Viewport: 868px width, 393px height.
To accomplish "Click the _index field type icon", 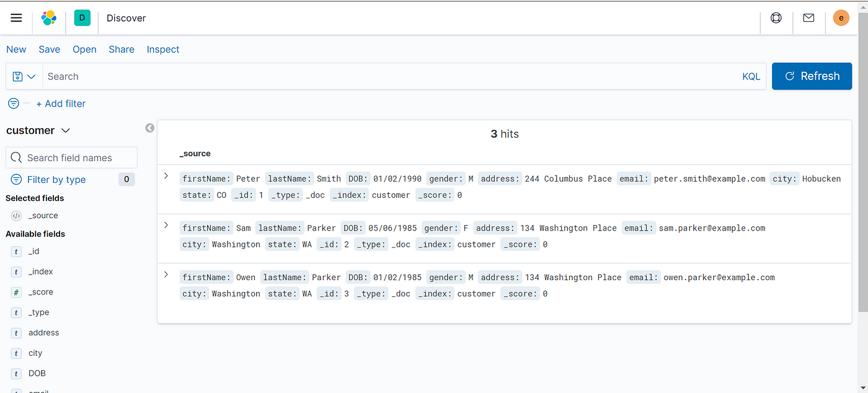I will pyautogui.click(x=17, y=272).
